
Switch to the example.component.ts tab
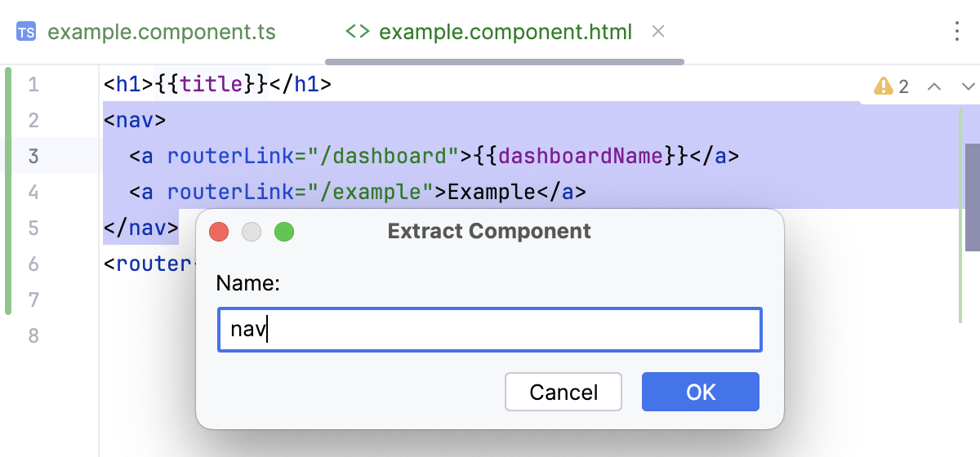pos(162,33)
